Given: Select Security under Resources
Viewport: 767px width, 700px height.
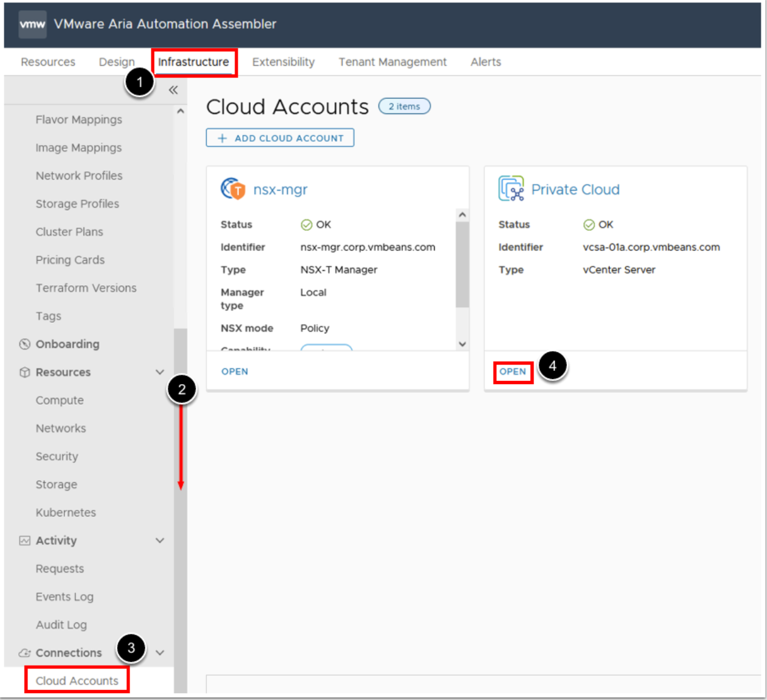Looking at the screenshot, I should tap(57, 457).
